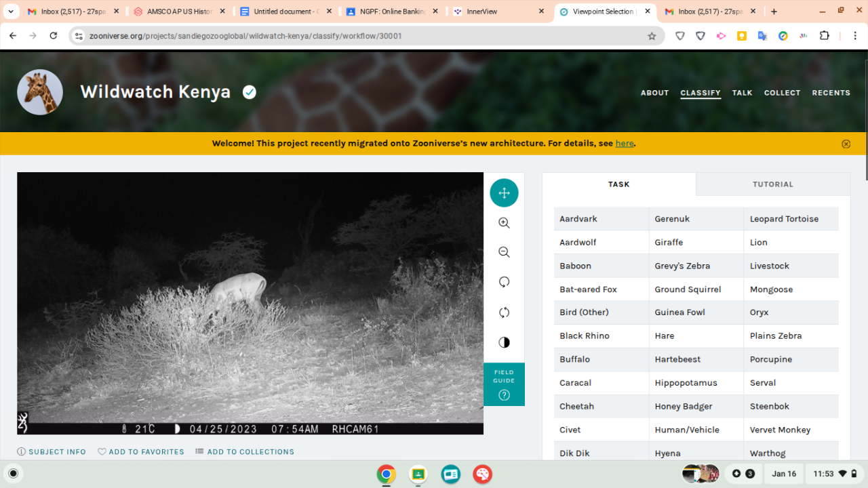This screenshot has height=488, width=868.
Task: Switch to the Tutorial tab
Action: click(x=773, y=184)
